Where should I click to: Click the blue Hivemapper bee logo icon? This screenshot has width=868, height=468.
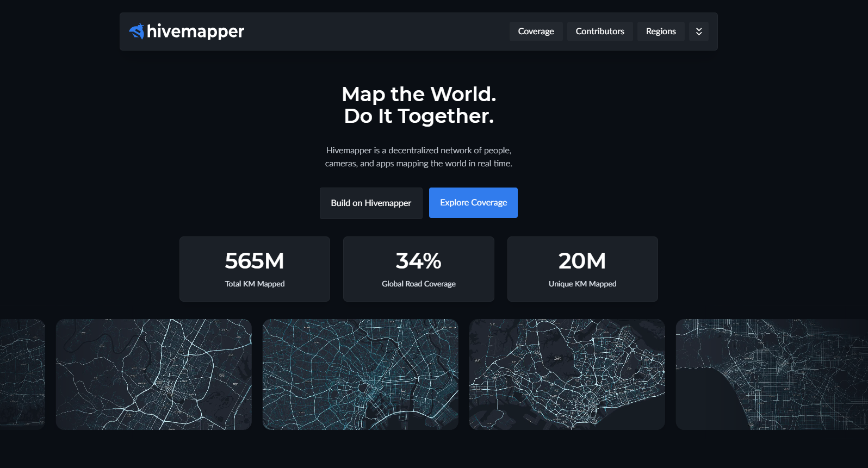[x=137, y=32]
